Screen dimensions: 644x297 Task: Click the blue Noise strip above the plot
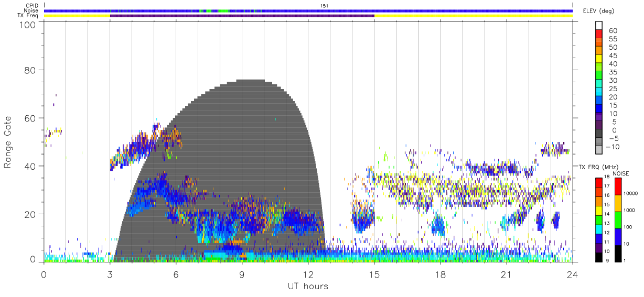coord(308,10)
